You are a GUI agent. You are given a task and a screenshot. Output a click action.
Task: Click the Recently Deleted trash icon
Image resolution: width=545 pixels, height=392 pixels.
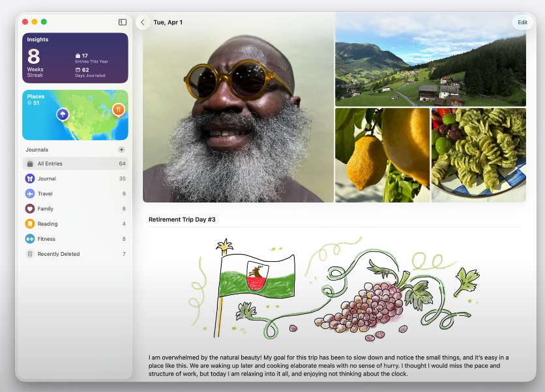(x=30, y=254)
